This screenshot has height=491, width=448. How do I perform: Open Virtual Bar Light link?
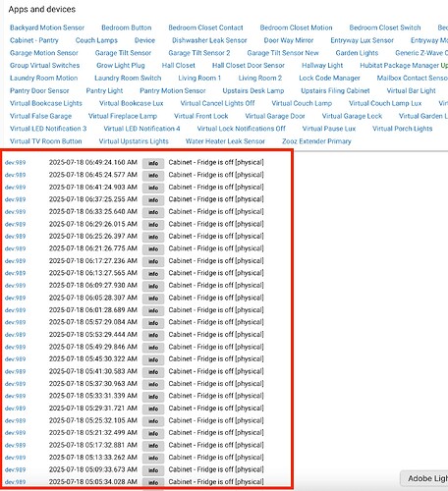(411, 90)
